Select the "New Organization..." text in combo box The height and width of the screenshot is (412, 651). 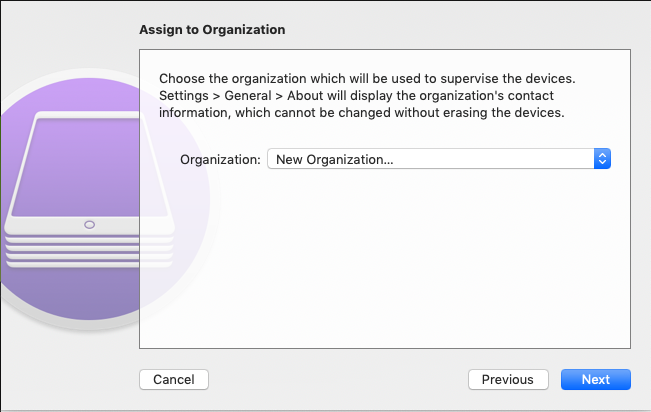click(x=334, y=159)
